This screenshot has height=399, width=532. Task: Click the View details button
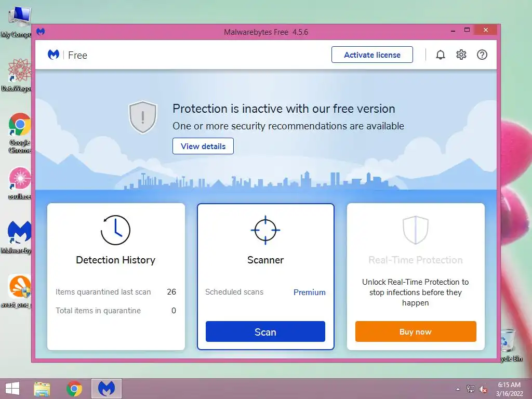[203, 146]
